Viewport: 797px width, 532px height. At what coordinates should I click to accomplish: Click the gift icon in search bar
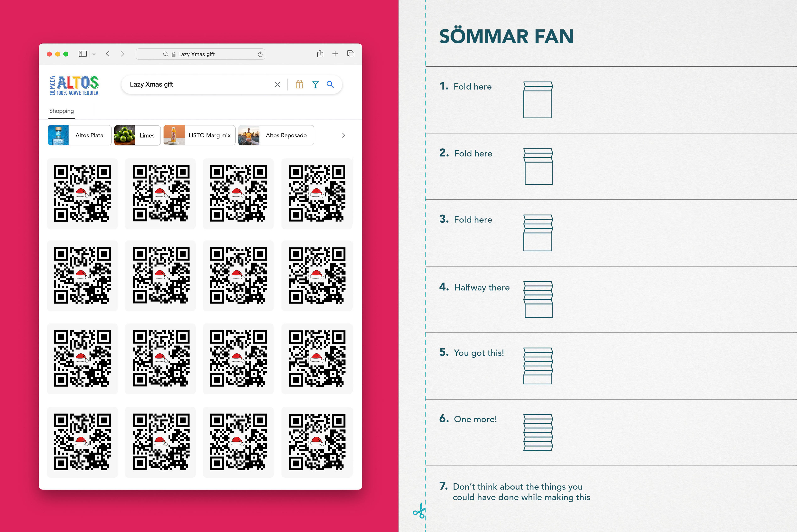click(299, 84)
